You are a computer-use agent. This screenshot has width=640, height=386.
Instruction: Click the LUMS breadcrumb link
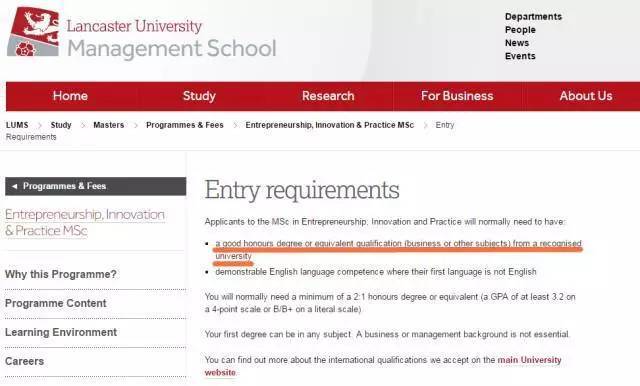pyautogui.click(x=17, y=125)
